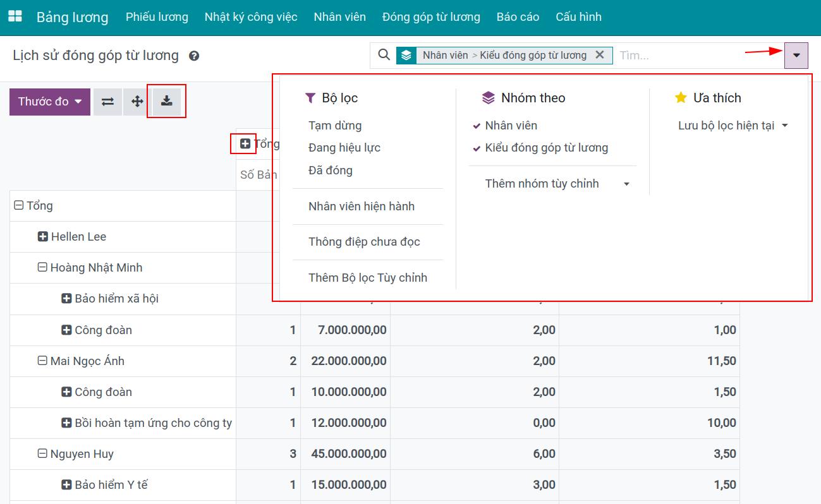
Task: Remove the group-by facet from search
Action: (x=600, y=55)
